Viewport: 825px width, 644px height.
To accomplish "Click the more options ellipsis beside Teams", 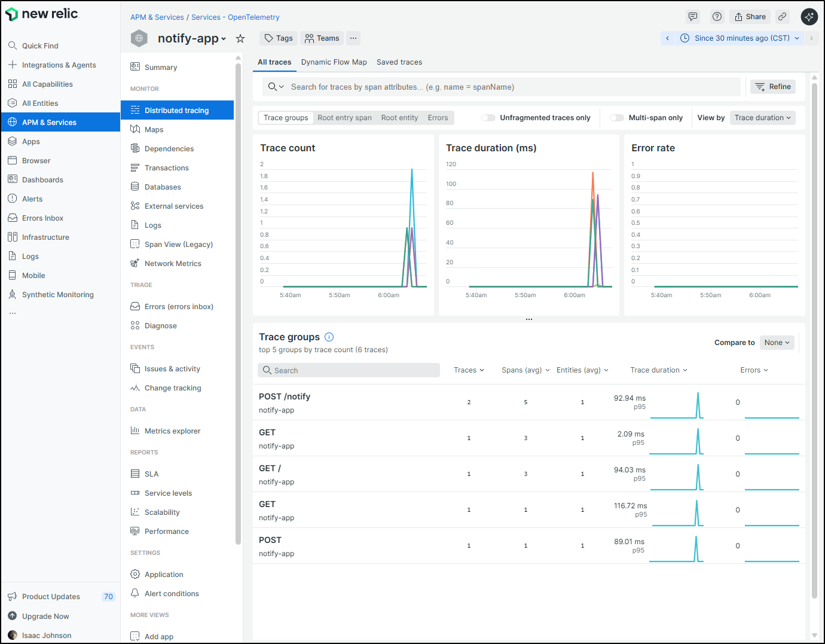I will pyautogui.click(x=353, y=38).
